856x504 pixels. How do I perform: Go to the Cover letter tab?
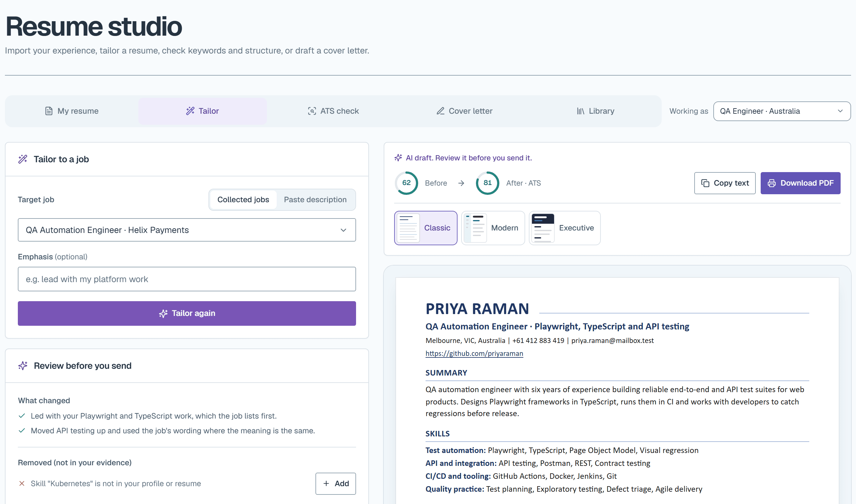coord(464,111)
